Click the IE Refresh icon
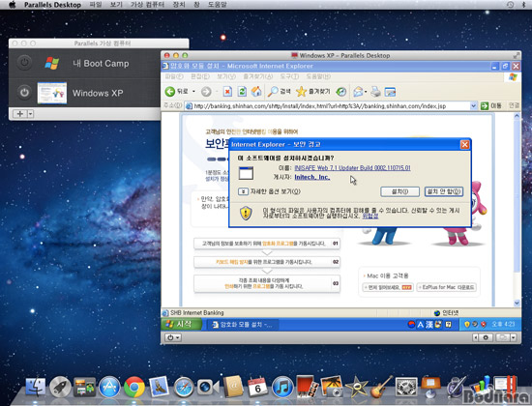The height and width of the screenshot is (406, 532). pyautogui.click(x=242, y=91)
